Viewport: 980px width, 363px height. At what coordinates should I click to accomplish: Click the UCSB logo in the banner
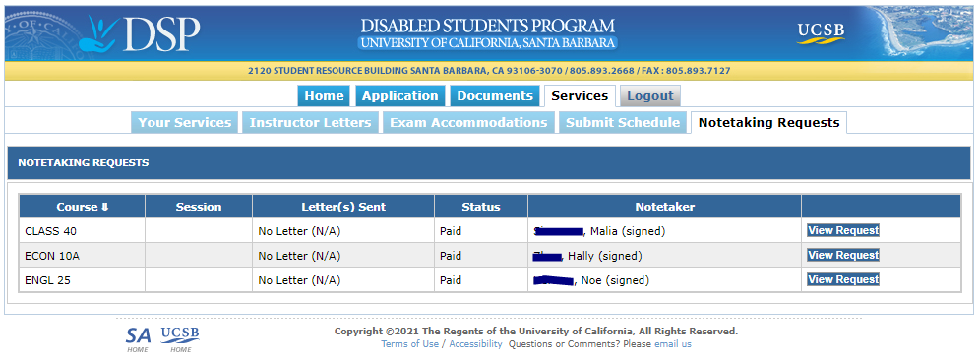click(820, 33)
